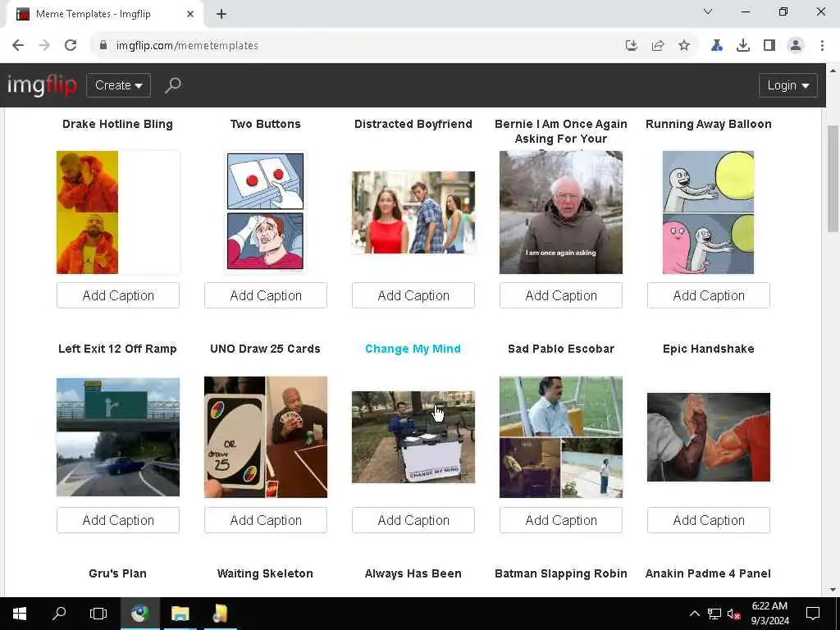Click the Sad Pablo Escobar thumbnail
The height and width of the screenshot is (630, 840).
561,437
